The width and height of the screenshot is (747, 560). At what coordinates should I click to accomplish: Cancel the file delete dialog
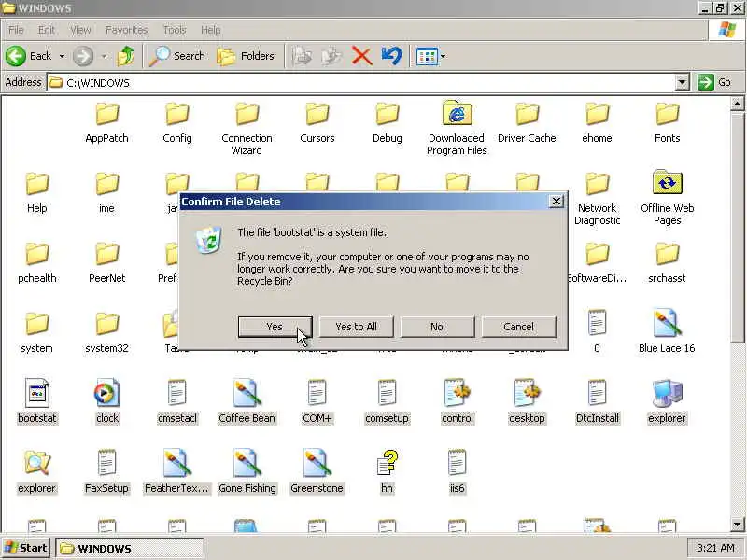(518, 327)
